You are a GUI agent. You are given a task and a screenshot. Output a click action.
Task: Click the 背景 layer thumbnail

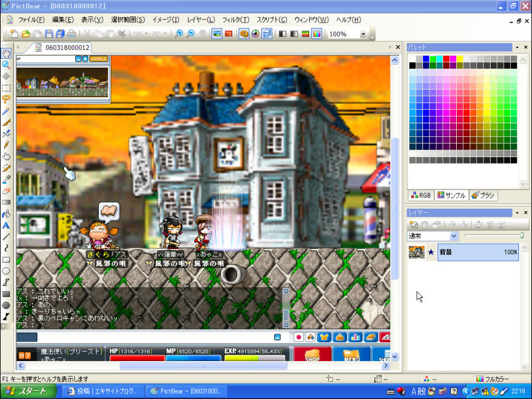(416, 252)
